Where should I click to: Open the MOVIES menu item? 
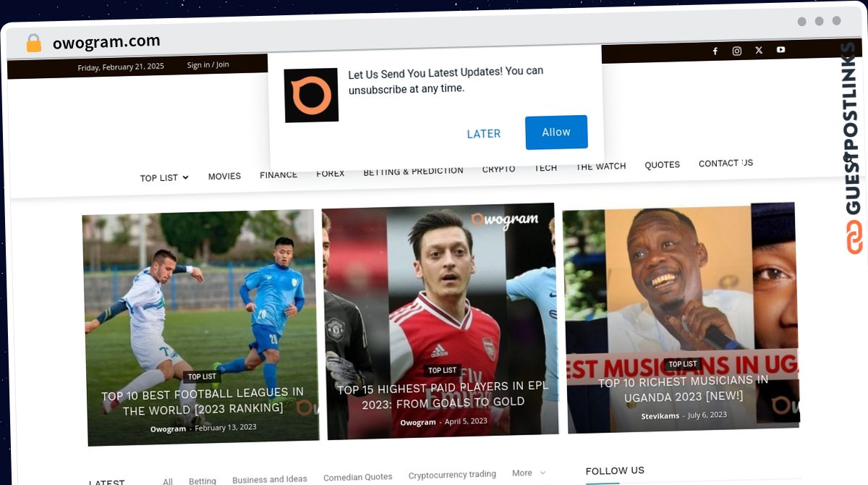point(224,176)
